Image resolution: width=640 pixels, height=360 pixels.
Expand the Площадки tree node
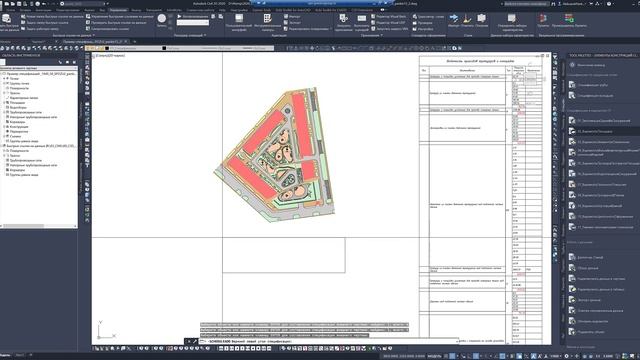pyautogui.click(x=4, y=102)
